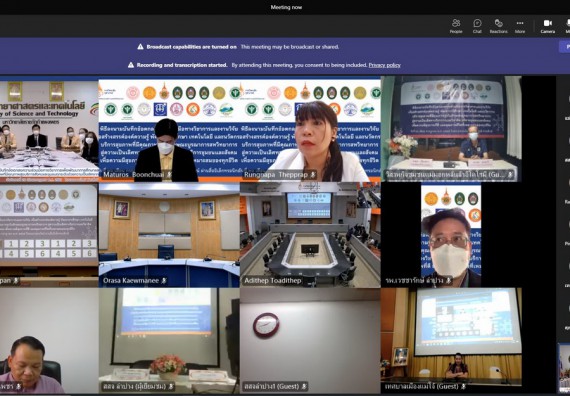This screenshot has width=570, height=396.
Task: Select the video tile with wall clock
Action: point(310,340)
